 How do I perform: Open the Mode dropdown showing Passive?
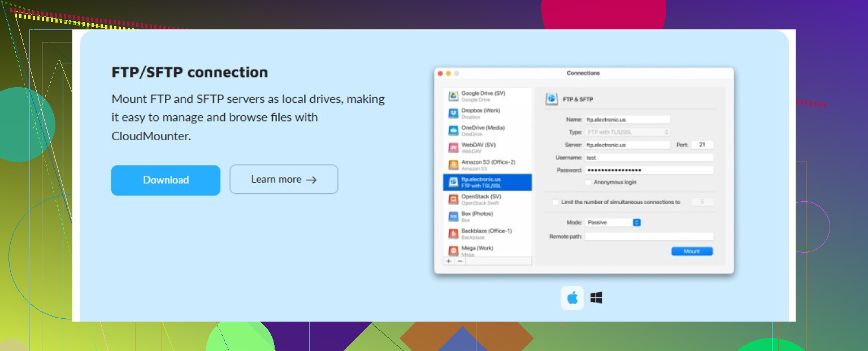click(613, 223)
